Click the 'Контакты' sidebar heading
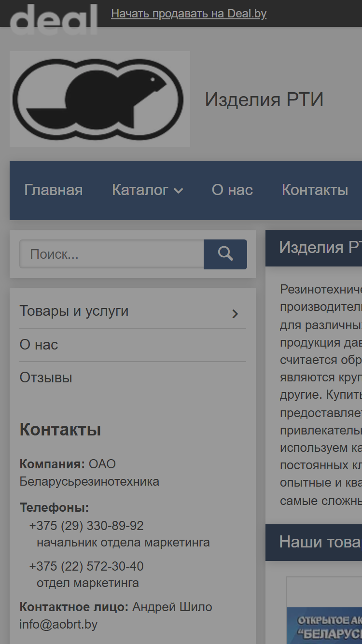 tap(60, 430)
